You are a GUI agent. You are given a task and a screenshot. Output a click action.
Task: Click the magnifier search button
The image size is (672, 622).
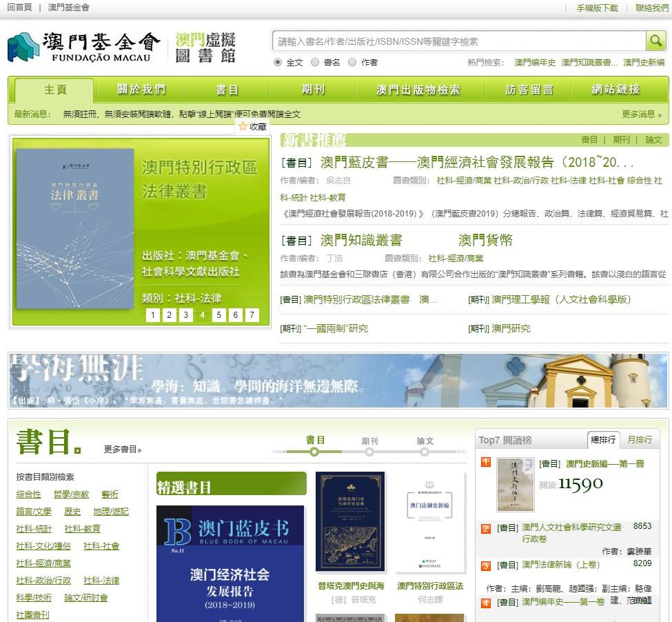coord(655,41)
